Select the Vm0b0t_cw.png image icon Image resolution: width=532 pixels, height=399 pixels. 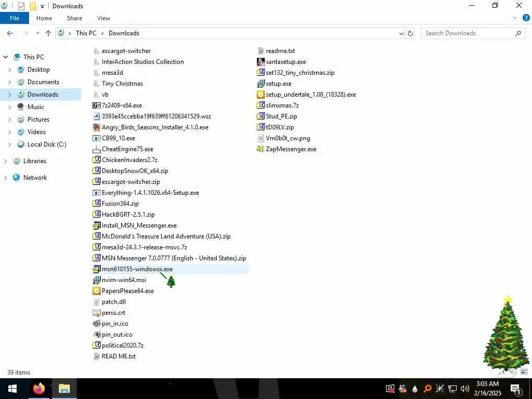[261, 138]
